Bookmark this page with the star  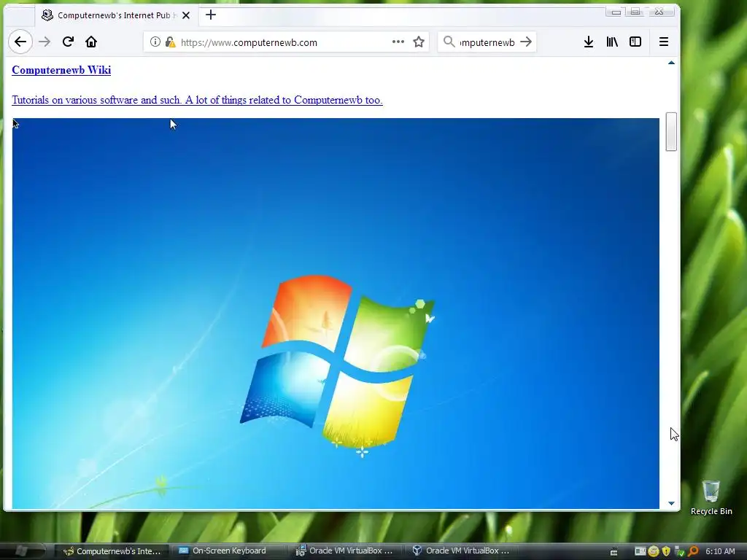(x=419, y=42)
